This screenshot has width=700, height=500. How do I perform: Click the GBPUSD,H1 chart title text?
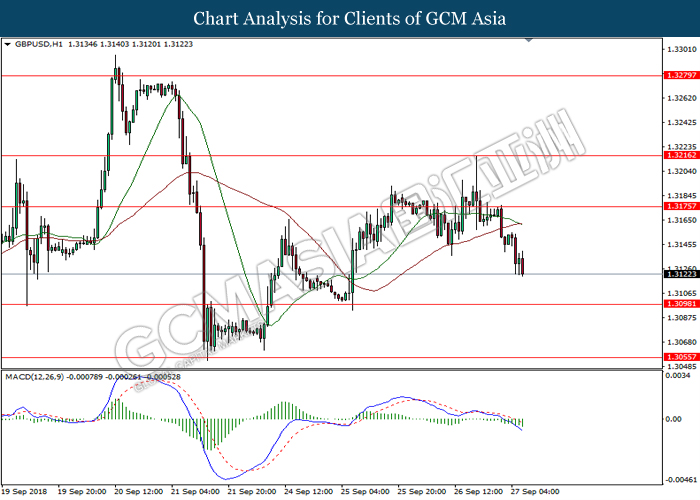point(39,44)
